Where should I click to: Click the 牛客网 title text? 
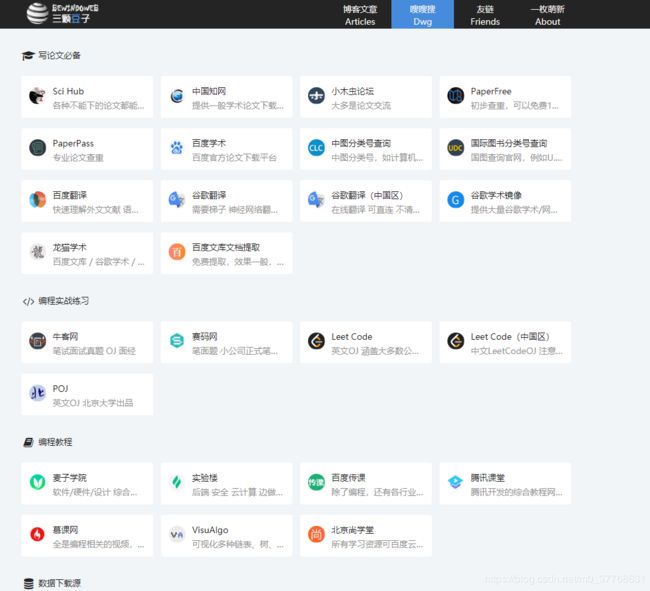65,337
